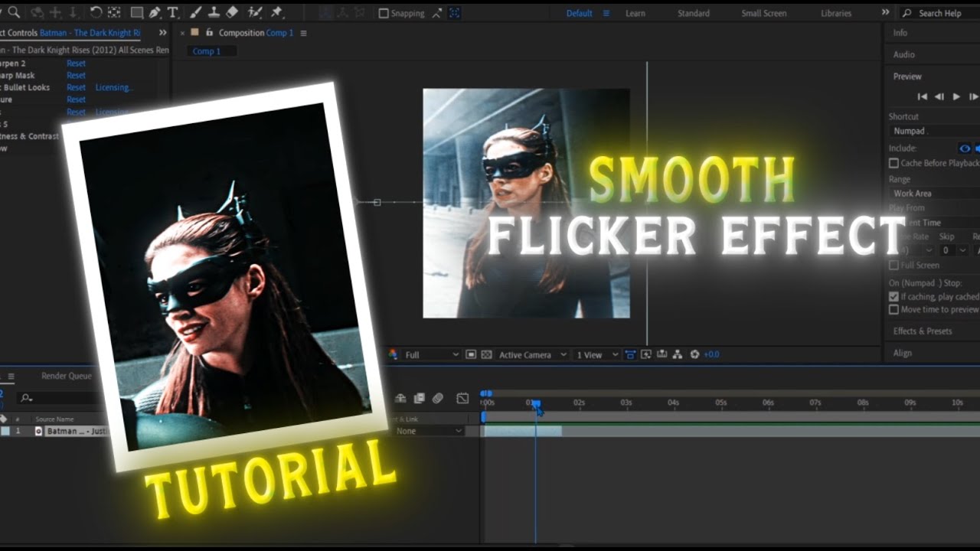Select the Brush tool
This screenshot has width=980, height=551.
pos(196,12)
